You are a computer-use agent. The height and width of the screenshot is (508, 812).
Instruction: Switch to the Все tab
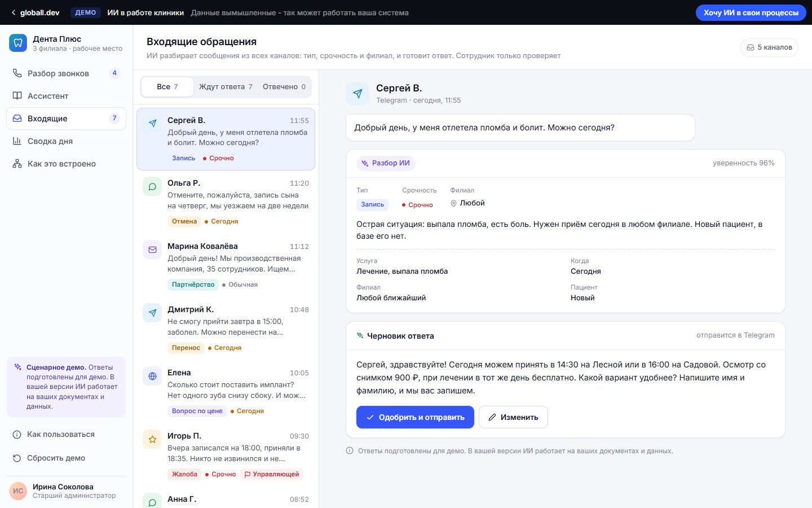coord(167,87)
